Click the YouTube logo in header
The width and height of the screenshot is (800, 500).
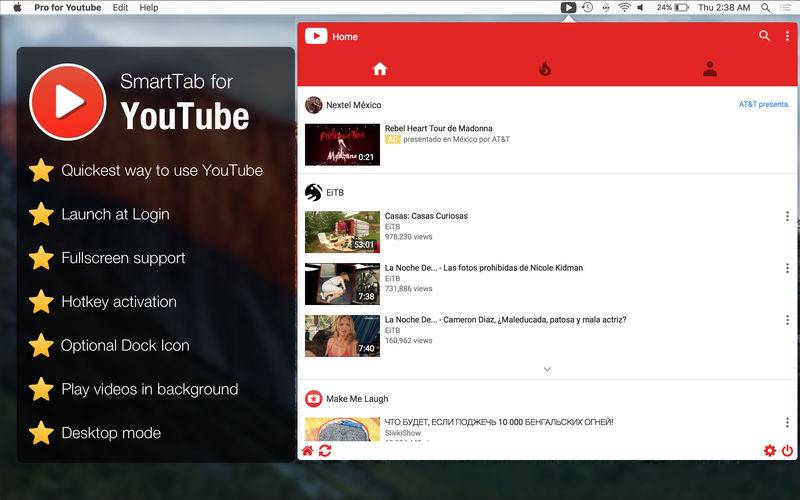[x=316, y=36]
